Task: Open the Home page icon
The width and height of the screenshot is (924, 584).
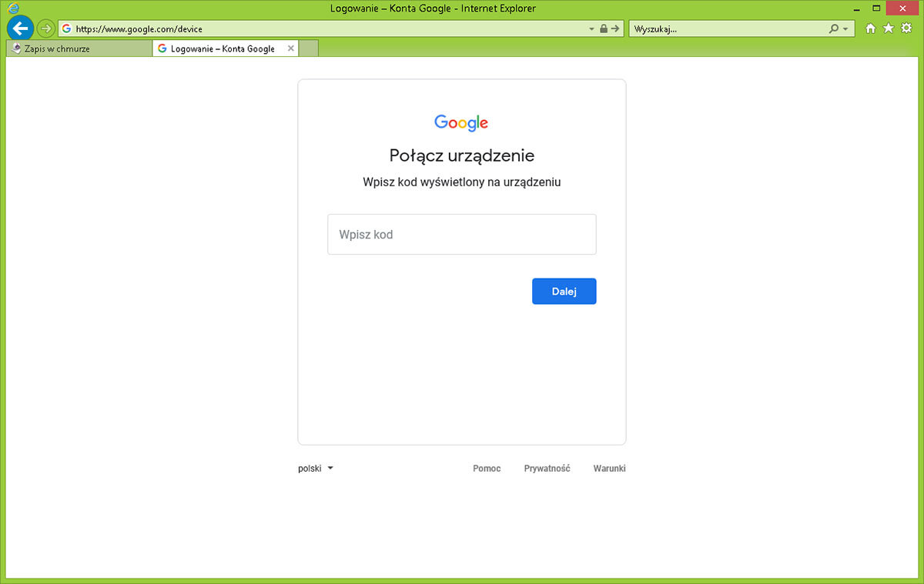Action: tap(870, 28)
